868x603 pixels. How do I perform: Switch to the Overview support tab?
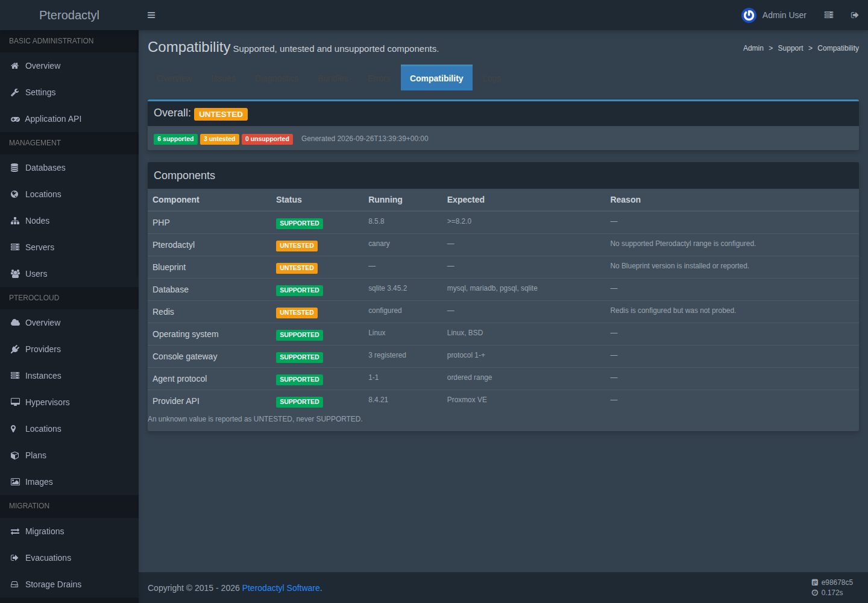pos(174,78)
